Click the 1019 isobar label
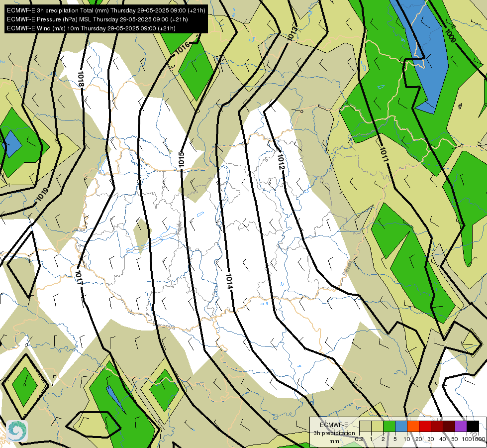 click(42, 194)
